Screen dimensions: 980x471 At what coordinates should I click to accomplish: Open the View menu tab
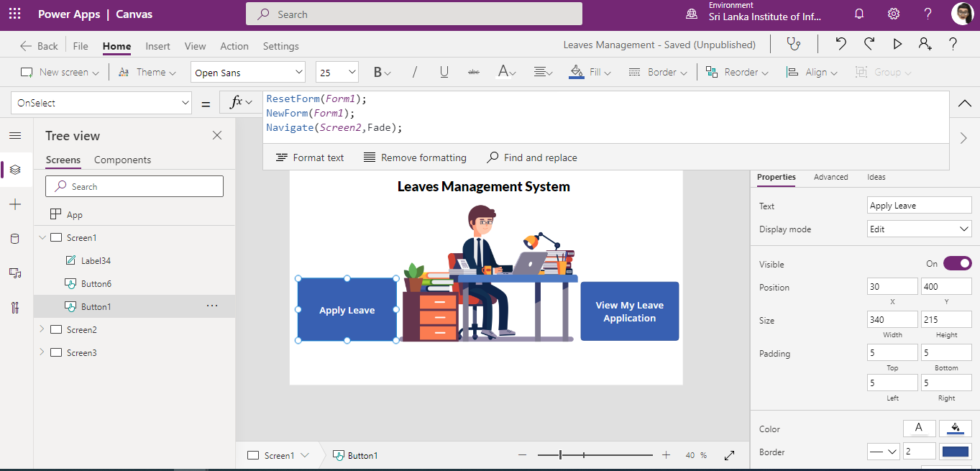[x=195, y=46]
